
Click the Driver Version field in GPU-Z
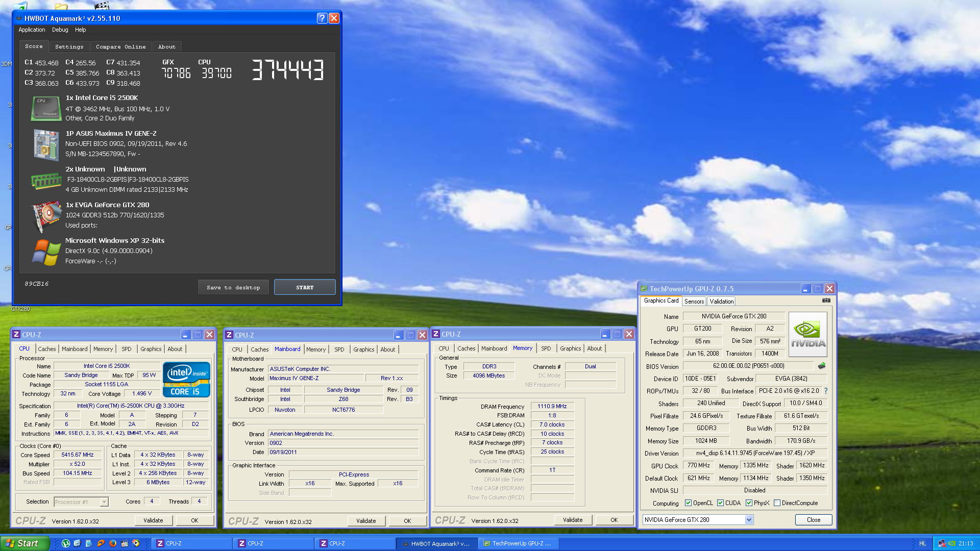(755, 453)
